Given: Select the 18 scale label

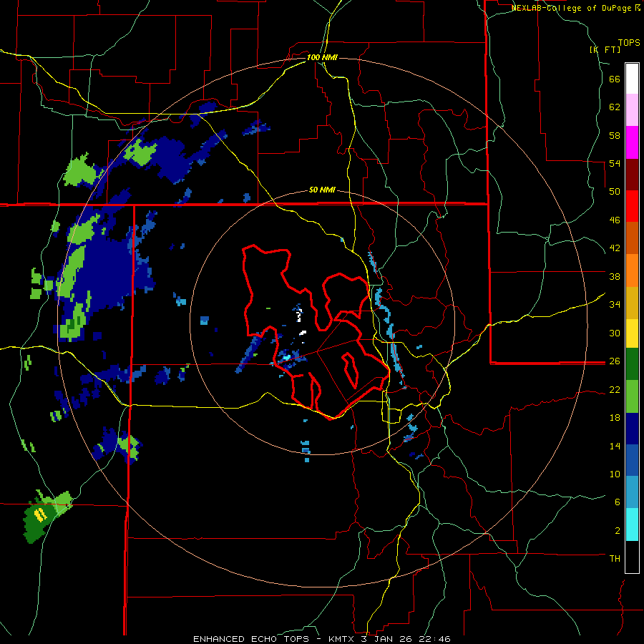Looking at the screenshot, I should [x=615, y=418].
